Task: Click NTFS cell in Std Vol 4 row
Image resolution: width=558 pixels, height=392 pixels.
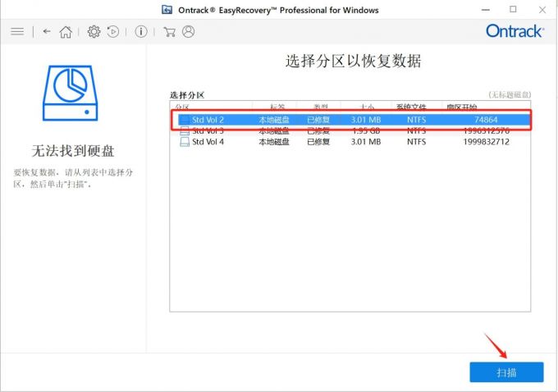Action: pyautogui.click(x=416, y=142)
